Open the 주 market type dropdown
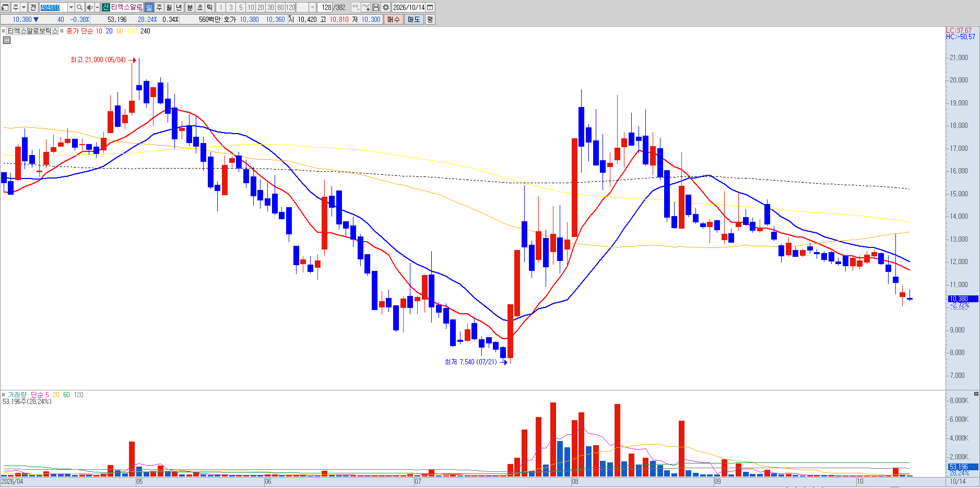 [x=23, y=7]
